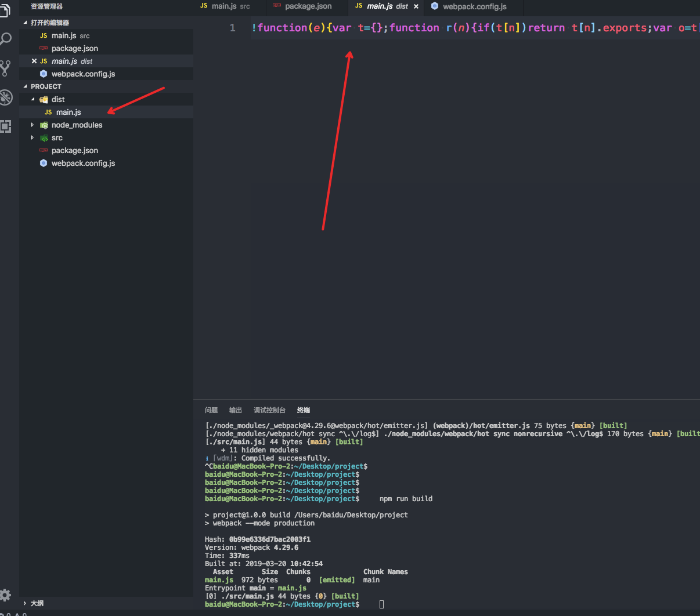Viewport: 700px width, 616px height.
Task: Click 'Entrypoint main = main.js' terminal line
Action: pos(255,588)
